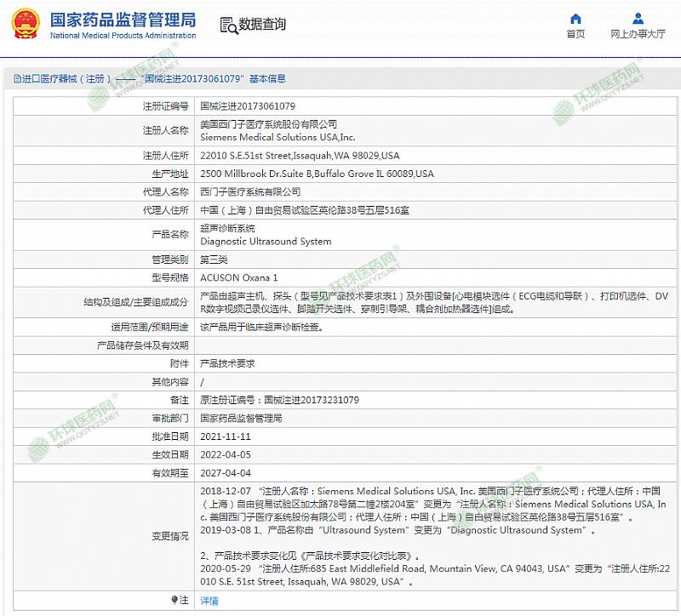Image resolution: width=681 pixels, height=616 pixels.
Task: Click the 产品技术要求 attachment cell
Action: click(x=226, y=363)
